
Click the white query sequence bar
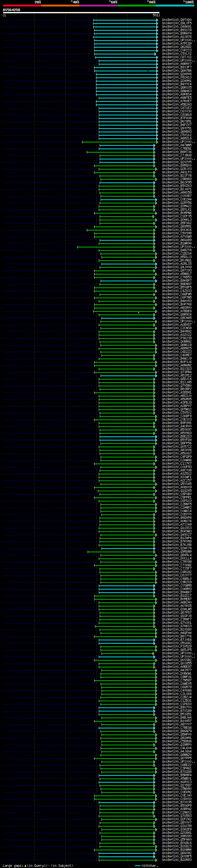(x=81, y=12)
